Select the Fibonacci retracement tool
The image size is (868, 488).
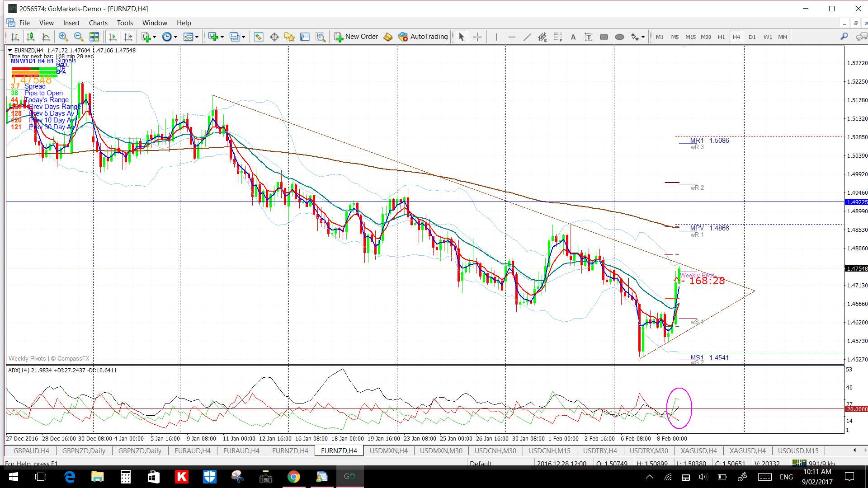[x=558, y=37]
